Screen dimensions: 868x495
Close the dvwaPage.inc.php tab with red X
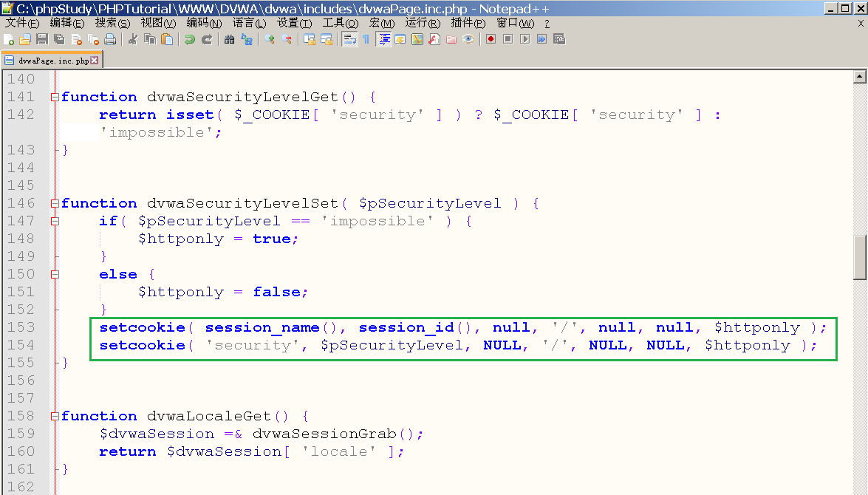[x=95, y=61]
